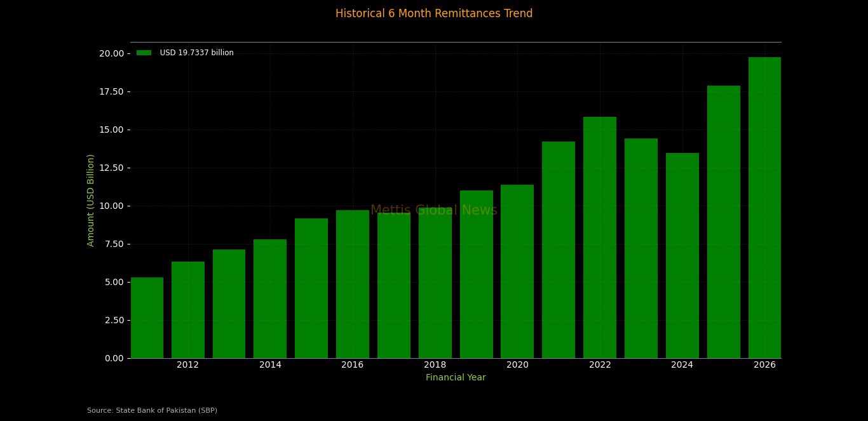The width and height of the screenshot is (868, 421).
Task: Select the bar for financial year 2025
Action: (x=723, y=222)
